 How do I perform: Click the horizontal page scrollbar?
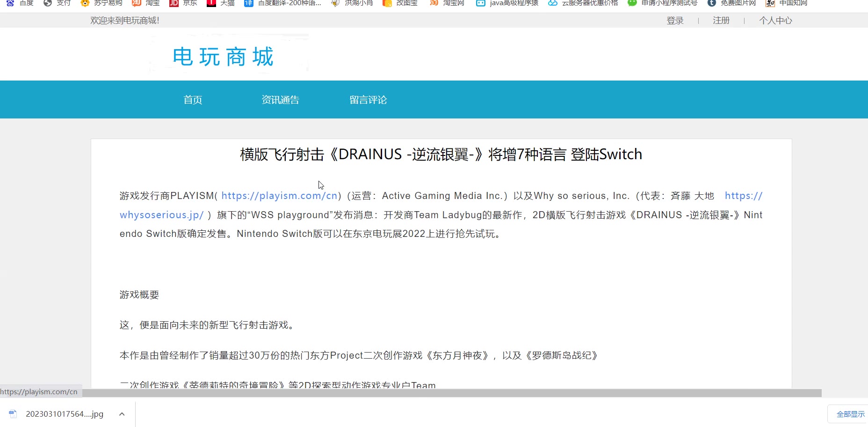point(452,393)
